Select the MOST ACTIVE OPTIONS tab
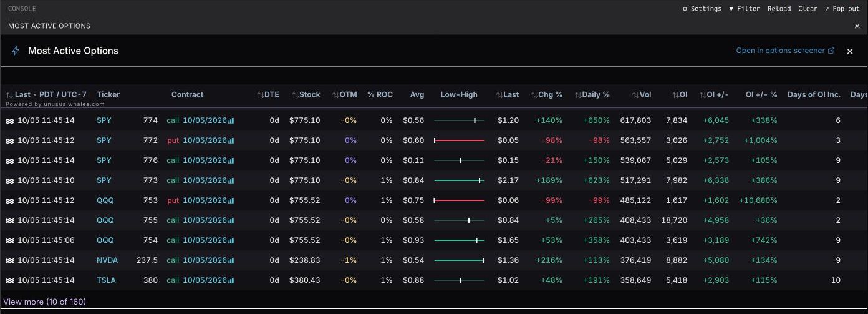The height and width of the screenshot is (314, 868). pyautogui.click(x=49, y=26)
